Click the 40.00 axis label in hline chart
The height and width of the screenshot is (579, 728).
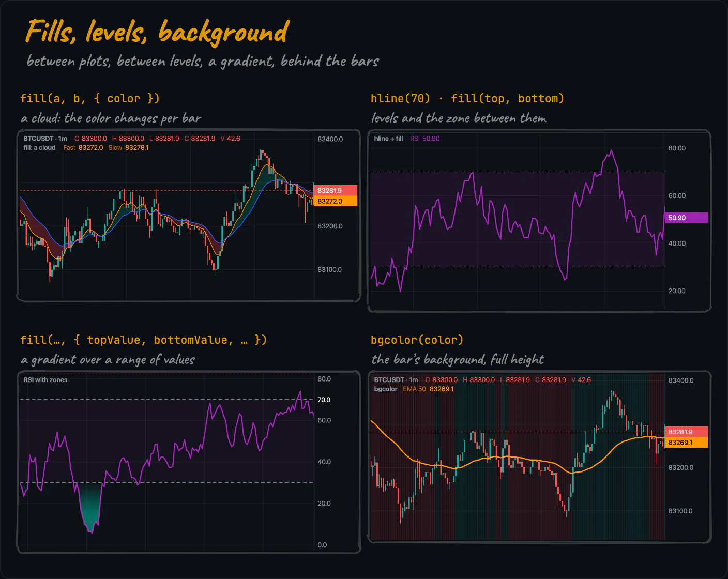tap(677, 243)
